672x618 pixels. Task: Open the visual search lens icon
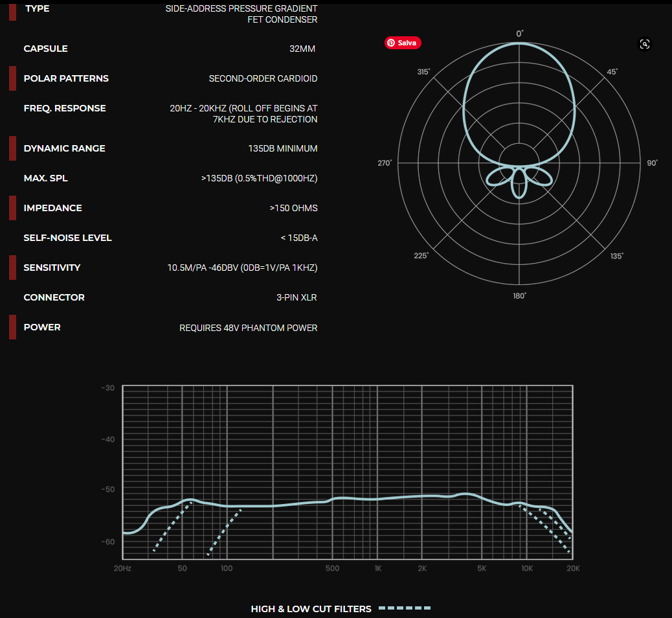click(644, 44)
